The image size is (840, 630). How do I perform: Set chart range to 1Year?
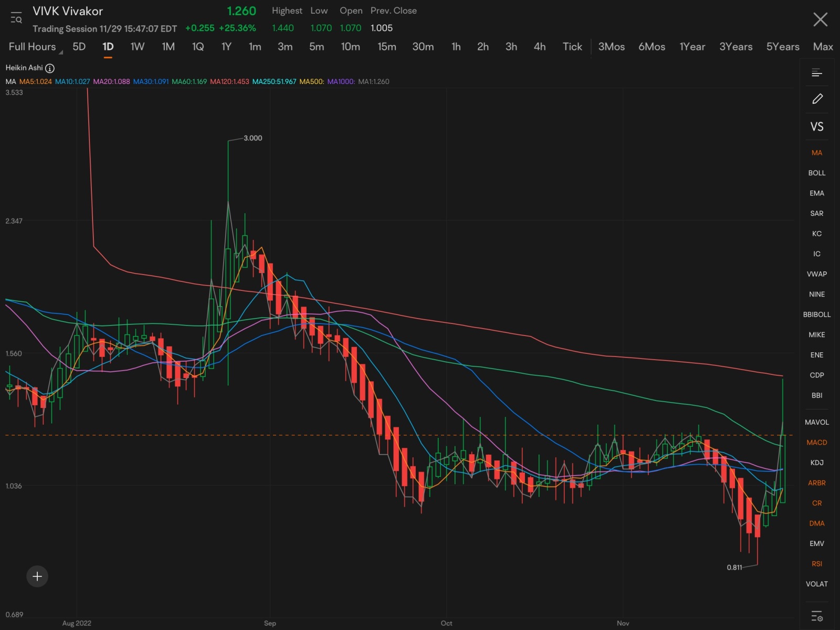(692, 47)
